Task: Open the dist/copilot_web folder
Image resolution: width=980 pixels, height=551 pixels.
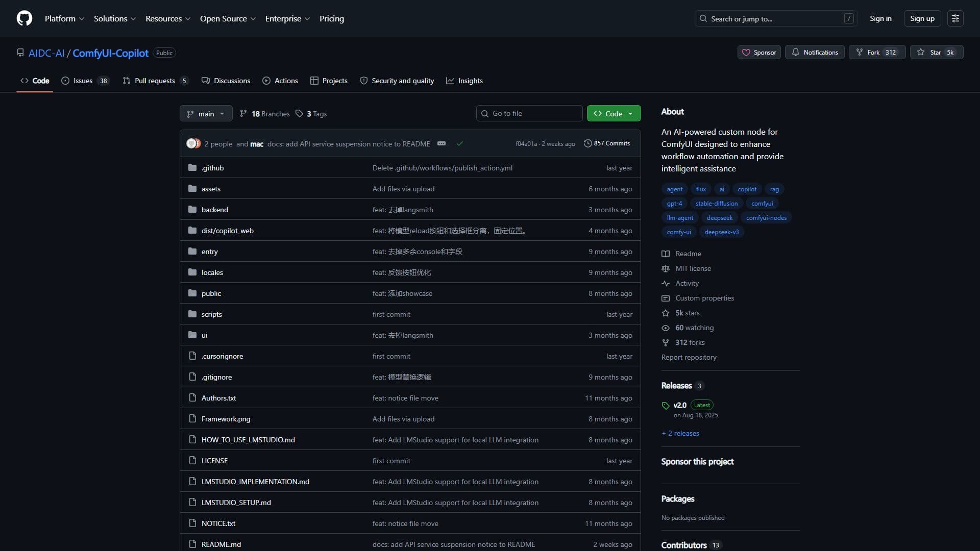Action: pyautogui.click(x=227, y=231)
